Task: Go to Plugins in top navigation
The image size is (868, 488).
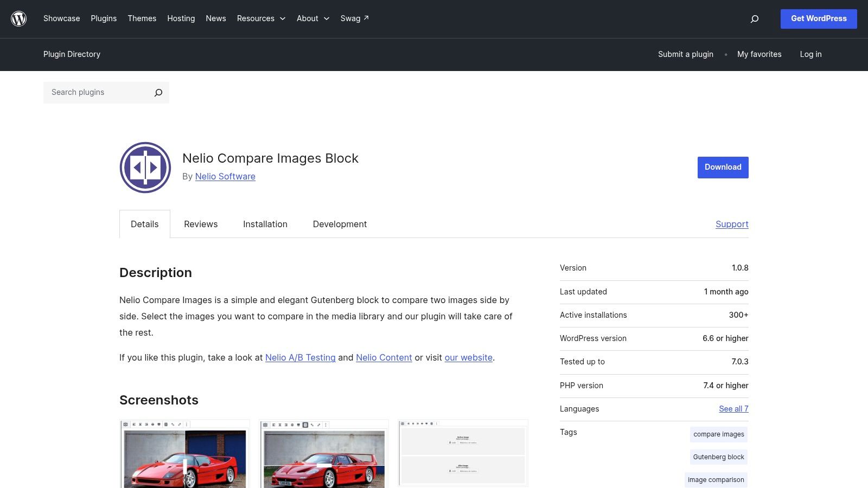Action: pyautogui.click(x=104, y=18)
